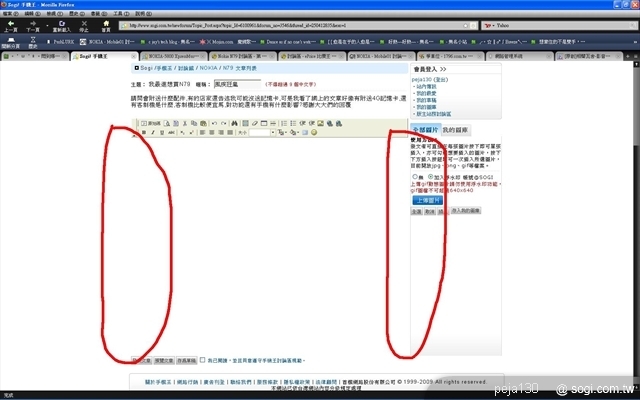
Task: Insert a smiley using the emoticon icon
Action: coord(313,132)
